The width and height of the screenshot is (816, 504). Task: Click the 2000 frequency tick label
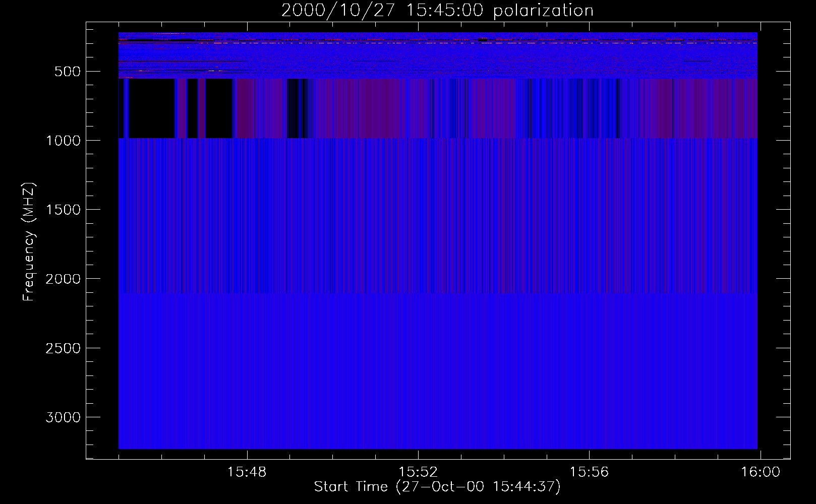(63, 279)
